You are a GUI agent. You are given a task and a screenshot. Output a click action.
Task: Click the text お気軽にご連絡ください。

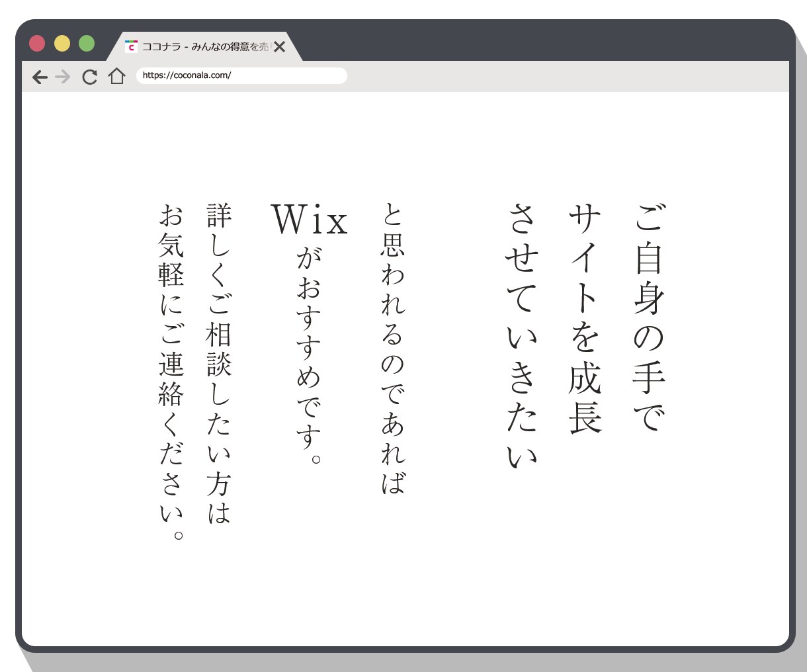pyautogui.click(x=171, y=372)
